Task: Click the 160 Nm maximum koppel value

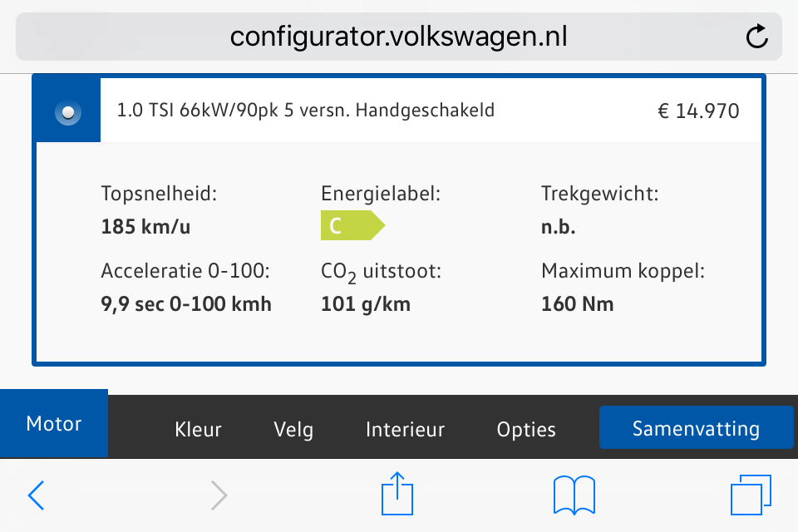Action: [577, 304]
